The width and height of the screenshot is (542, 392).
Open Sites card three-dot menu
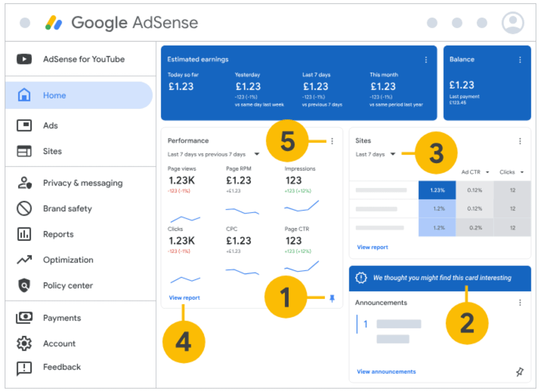click(x=520, y=141)
